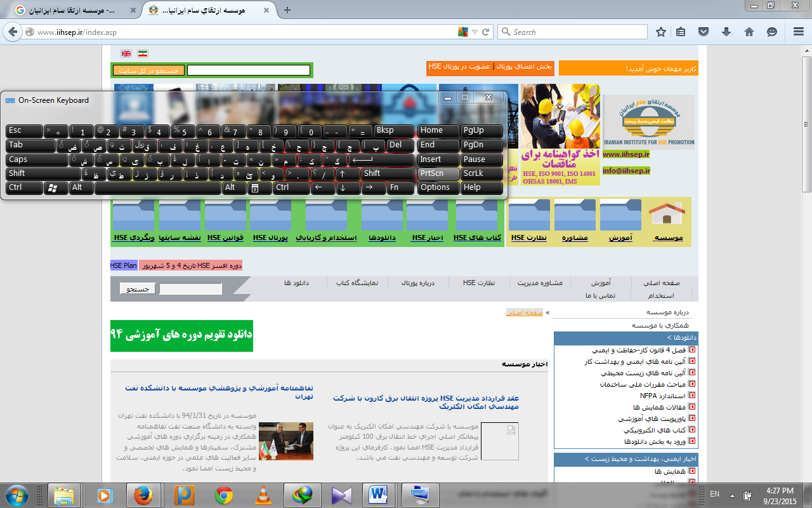
Task: Reload the page with the refresh icon
Action: [x=486, y=32]
